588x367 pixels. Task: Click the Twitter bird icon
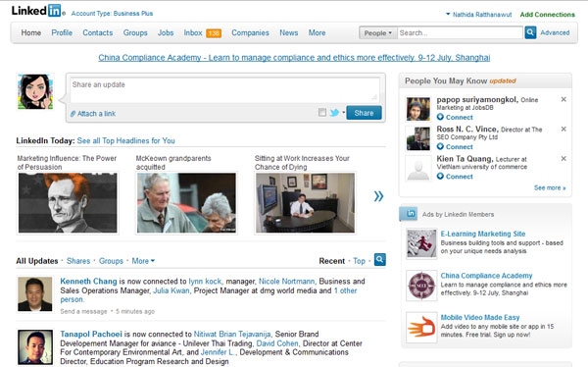(334, 112)
